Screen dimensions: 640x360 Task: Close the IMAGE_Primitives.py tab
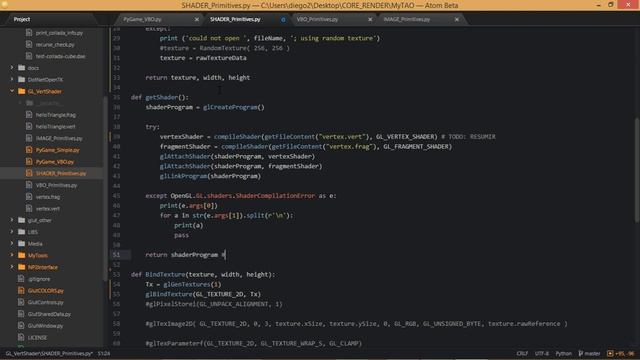[457, 19]
